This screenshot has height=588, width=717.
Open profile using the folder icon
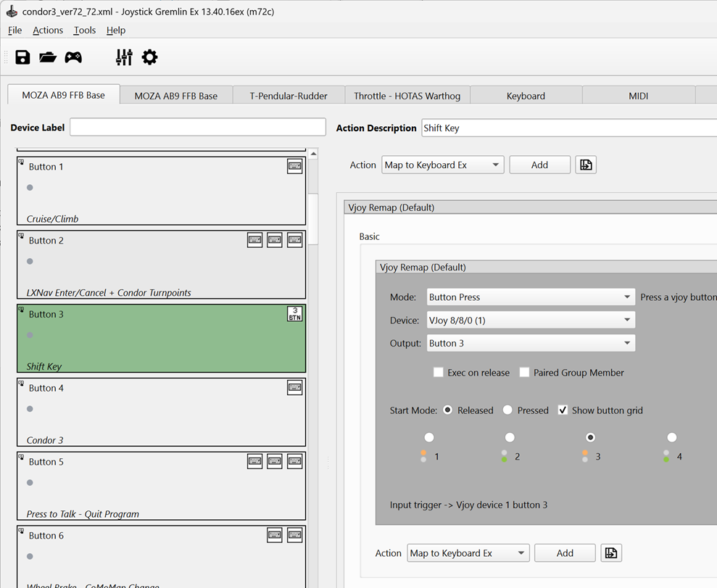[48, 57]
